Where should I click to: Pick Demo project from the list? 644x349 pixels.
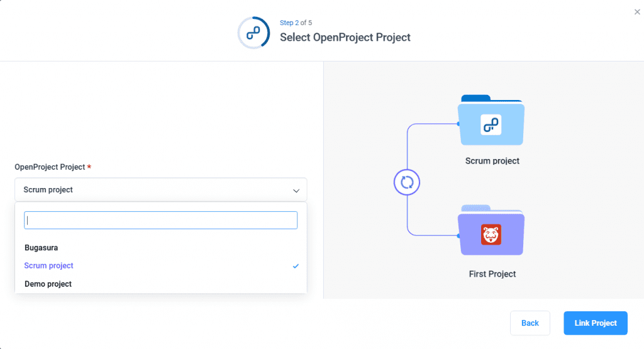click(x=48, y=284)
